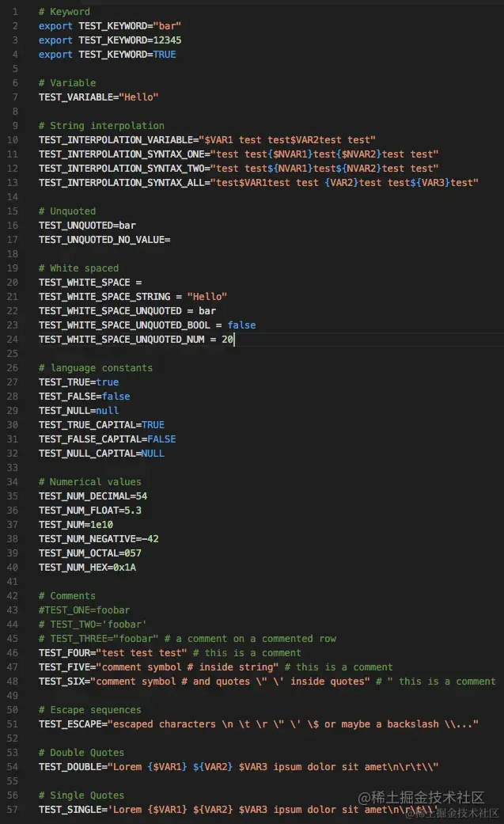Click TEST_TRUE_CAPITAL=TRUE line
Viewport: 504px width, 824px height.
(x=101, y=424)
